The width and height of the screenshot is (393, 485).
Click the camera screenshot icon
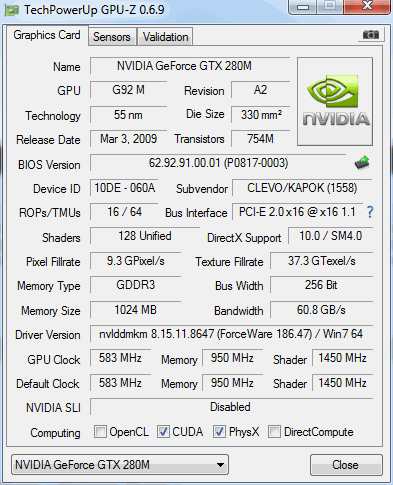point(371,34)
